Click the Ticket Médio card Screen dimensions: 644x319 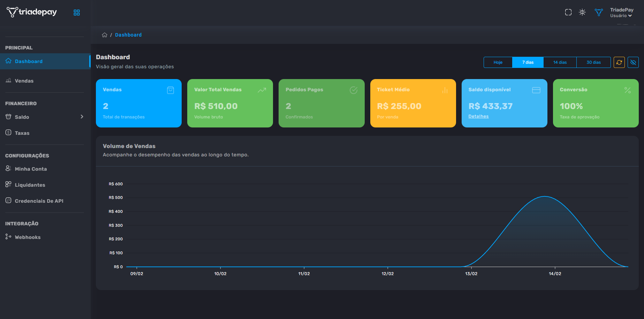pyautogui.click(x=413, y=103)
